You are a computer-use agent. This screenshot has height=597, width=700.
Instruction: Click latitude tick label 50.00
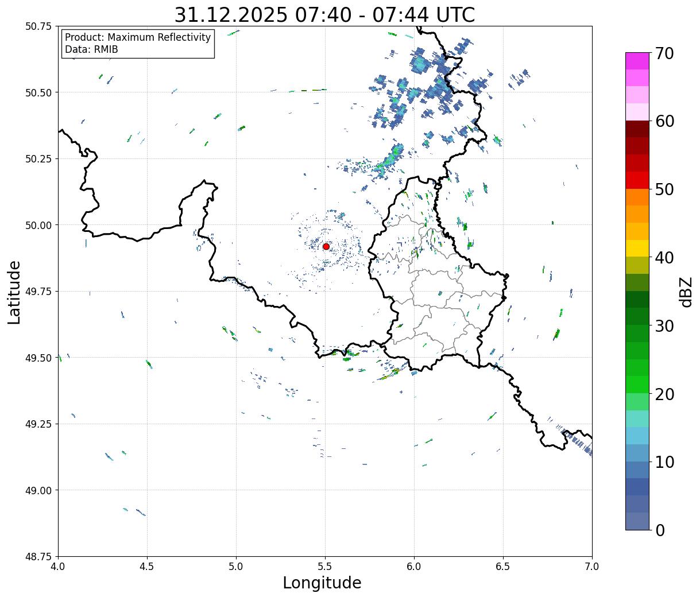[x=39, y=225]
